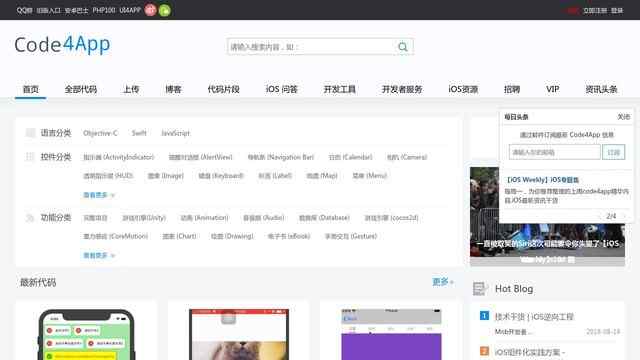Go to previous headline page arrow beside 2/4
Screen dimensions: 640x360
[600, 216]
